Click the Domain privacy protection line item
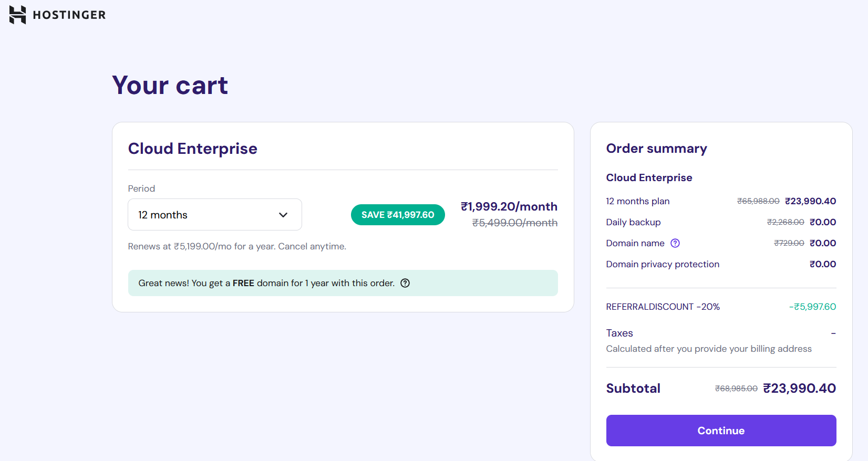Viewport: 868px width, 461px height. 721,264
